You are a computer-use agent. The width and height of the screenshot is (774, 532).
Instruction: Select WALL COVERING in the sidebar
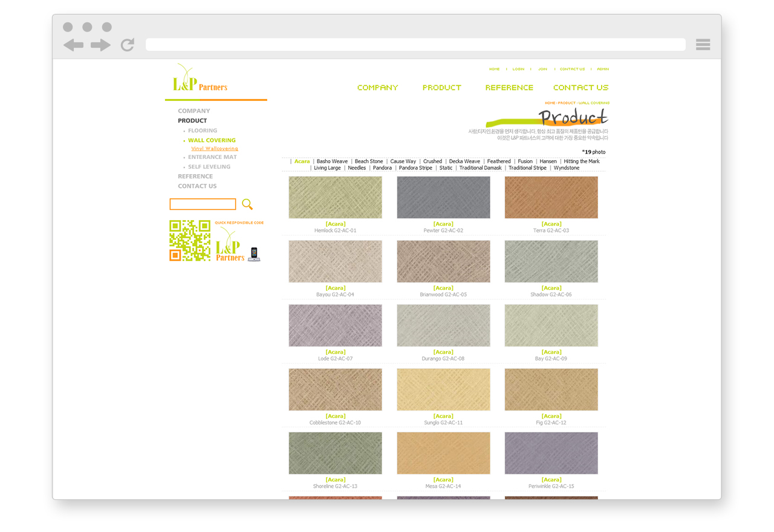(212, 140)
